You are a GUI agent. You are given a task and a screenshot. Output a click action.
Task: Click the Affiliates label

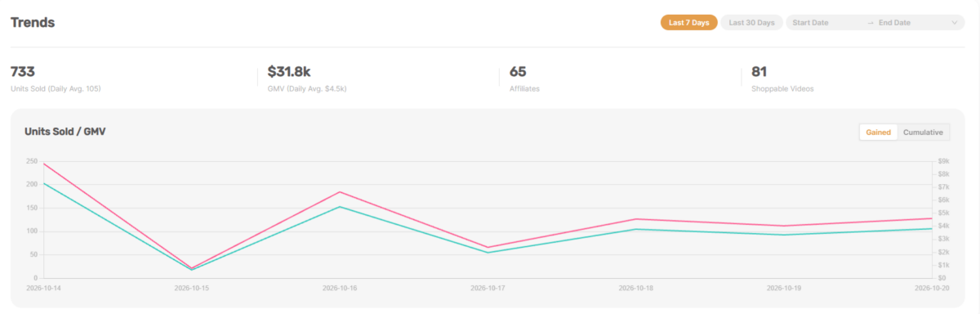tap(524, 88)
